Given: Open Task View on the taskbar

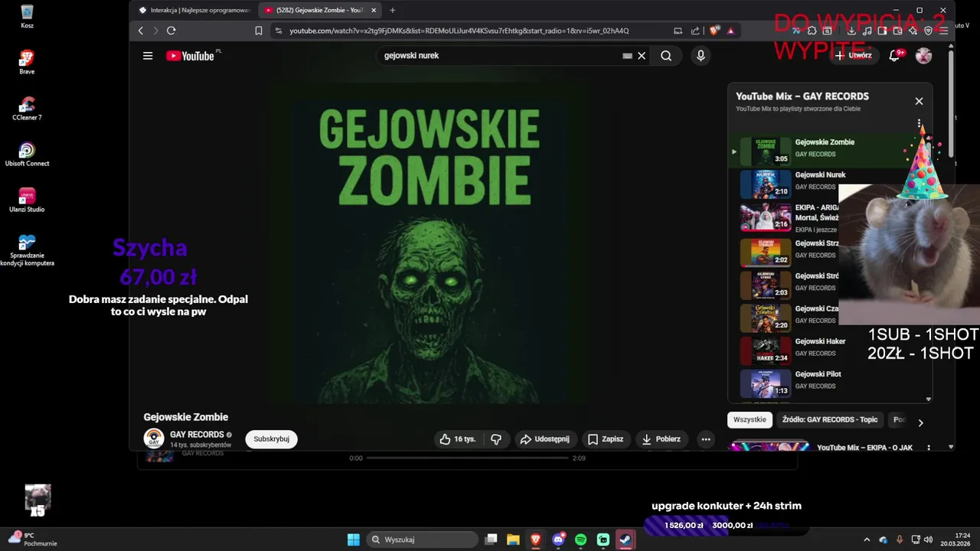Looking at the screenshot, I should click(492, 540).
